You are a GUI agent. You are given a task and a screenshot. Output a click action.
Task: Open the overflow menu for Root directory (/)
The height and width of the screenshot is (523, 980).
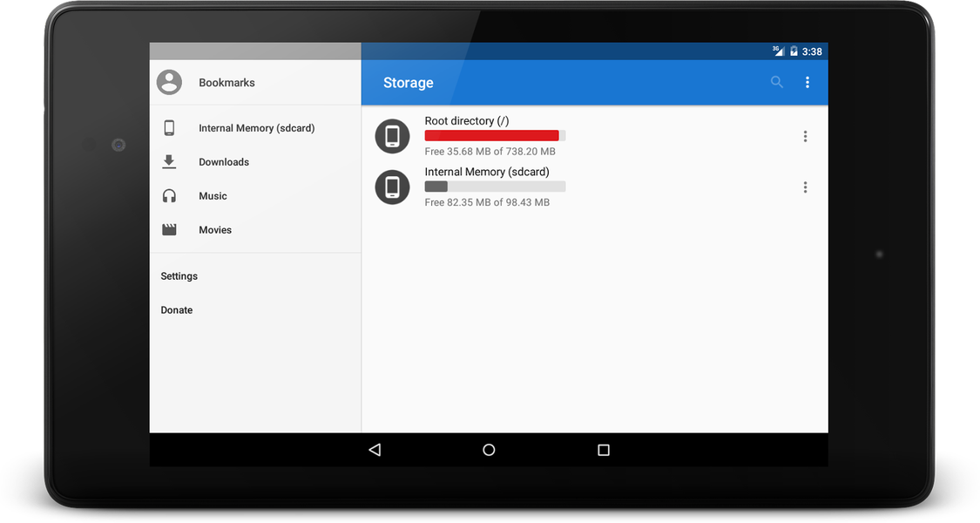[805, 136]
